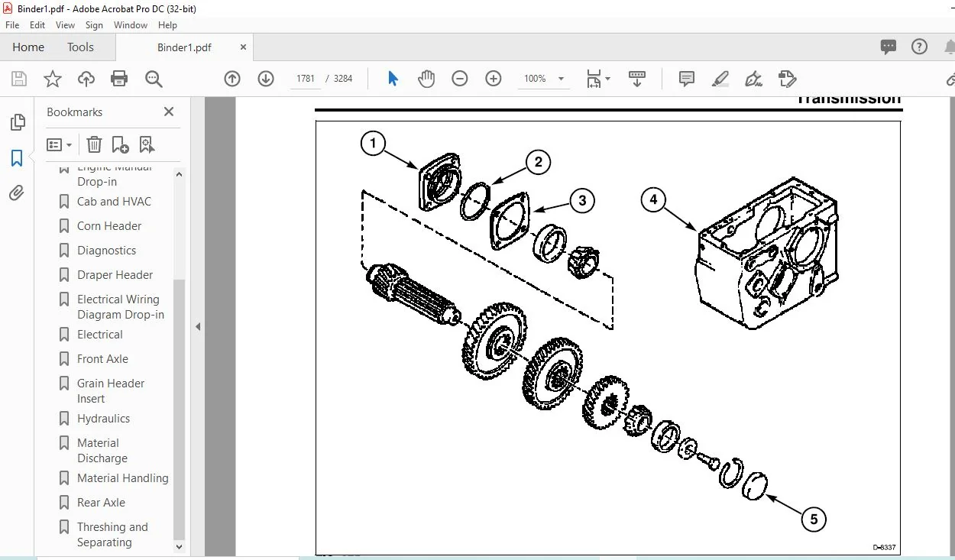Delete the selected bookmark

point(94,144)
